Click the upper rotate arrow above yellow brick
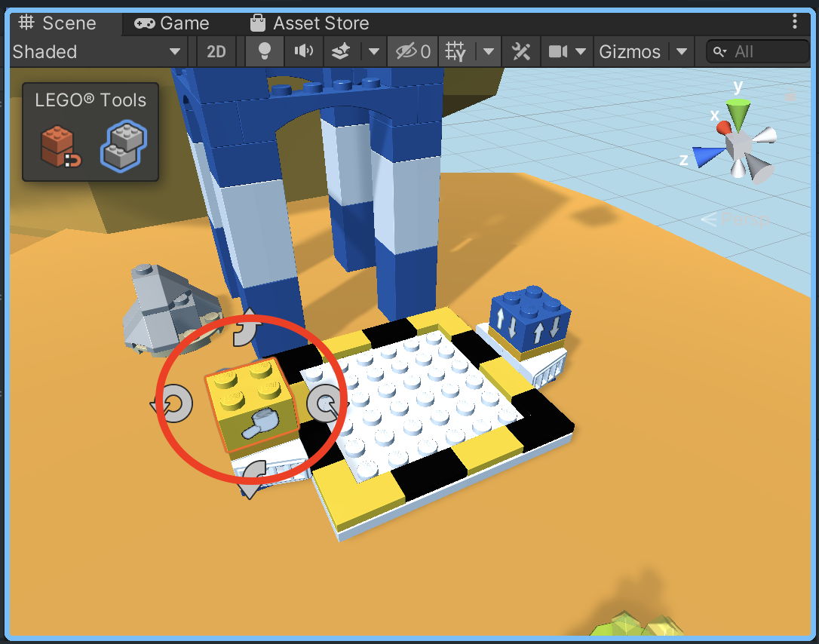The image size is (819, 644). coord(246,328)
